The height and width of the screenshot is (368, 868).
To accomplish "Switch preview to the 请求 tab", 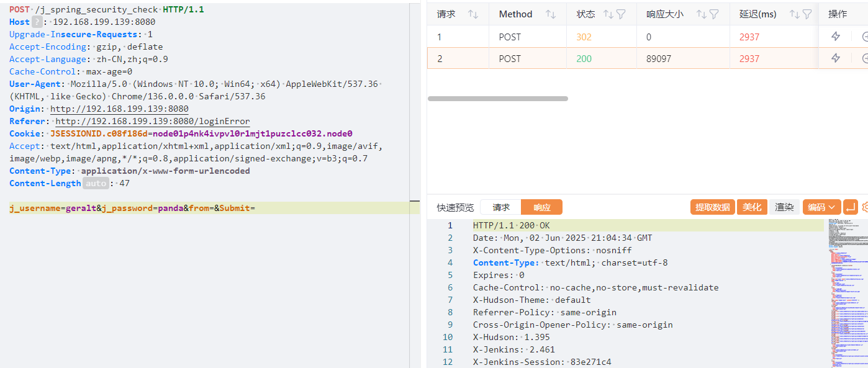I will pos(501,207).
